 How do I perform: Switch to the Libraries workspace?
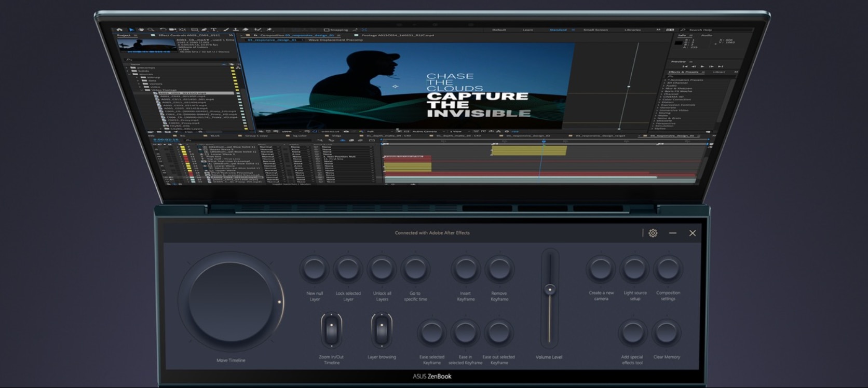click(x=632, y=30)
